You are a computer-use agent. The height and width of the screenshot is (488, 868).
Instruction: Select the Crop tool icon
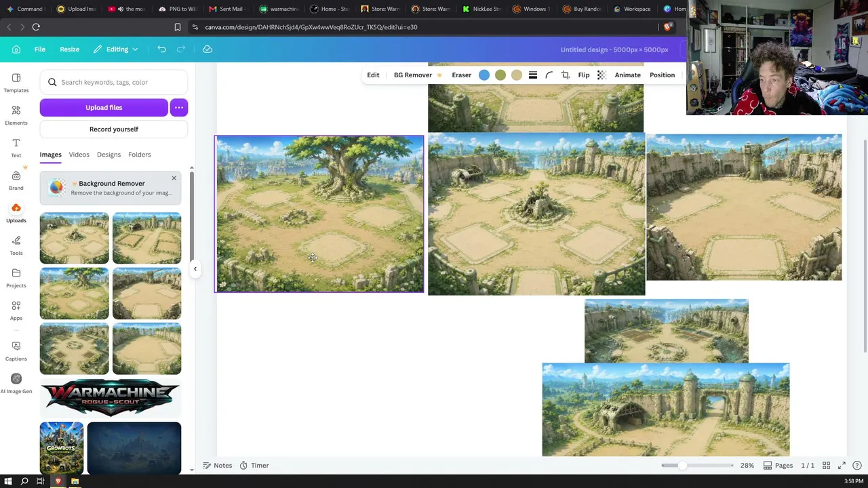pyautogui.click(x=566, y=75)
